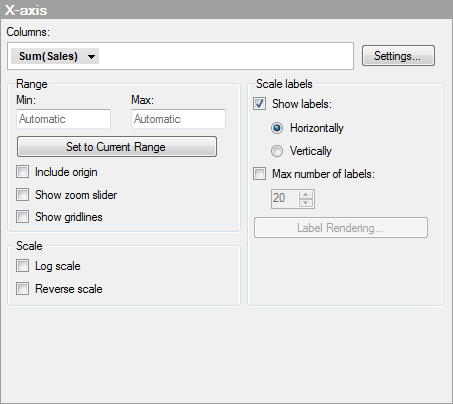Enable the Show zoom slider checkbox
453x404 pixels.
coord(22,195)
